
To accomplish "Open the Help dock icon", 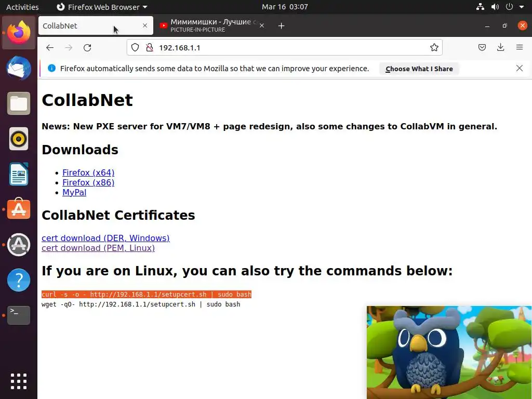I will (19, 280).
